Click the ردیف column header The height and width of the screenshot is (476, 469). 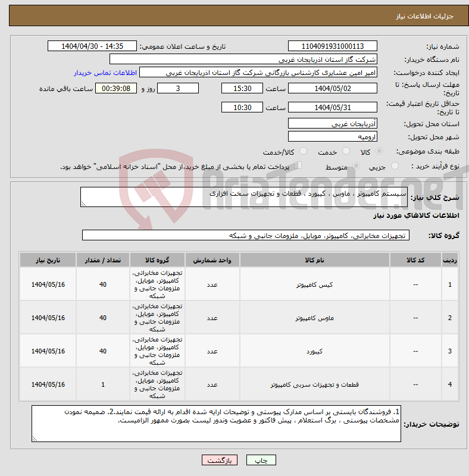pyautogui.click(x=449, y=260)
